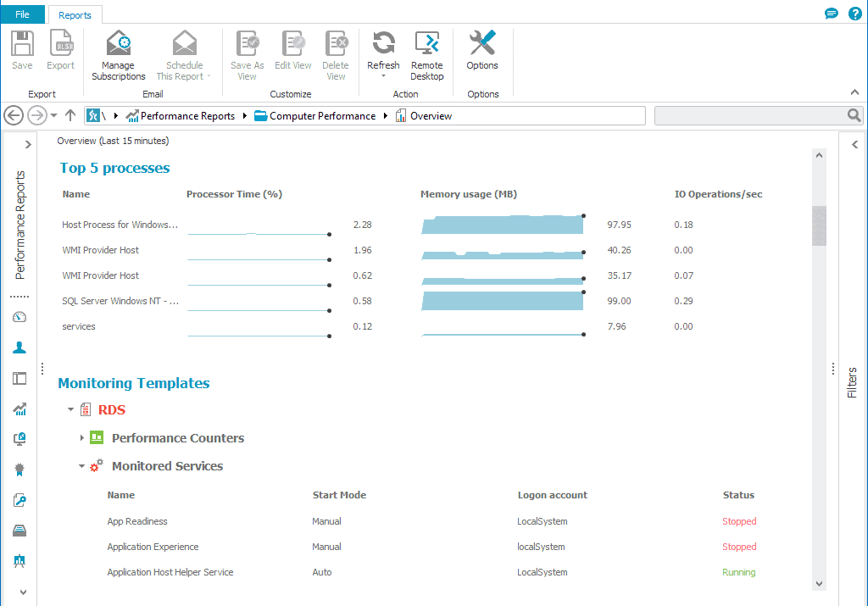The image size is (868, 606).
Task: Open the key document sidebar icon
Action: (x=19, y=500)
